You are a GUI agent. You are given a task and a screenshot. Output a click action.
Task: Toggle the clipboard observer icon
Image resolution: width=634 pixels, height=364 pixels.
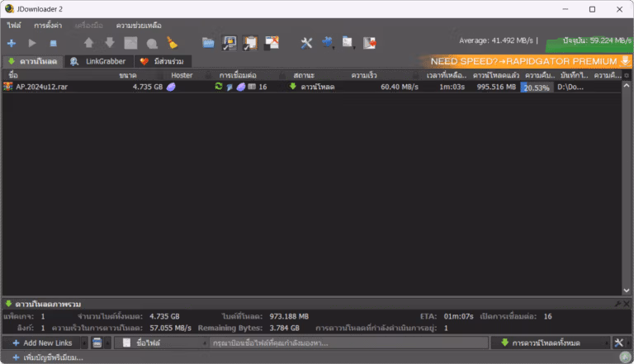(250, 43)
